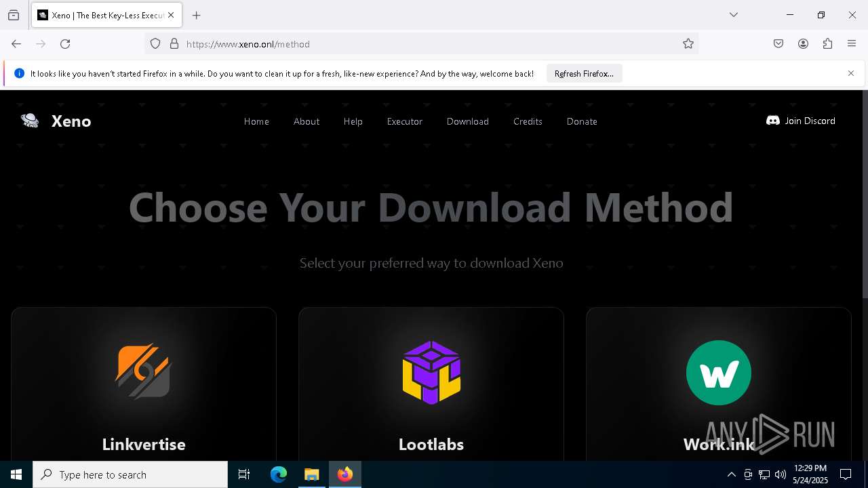Expand the list all tabs dropdown
868x488 pixels.
point(734,15)
